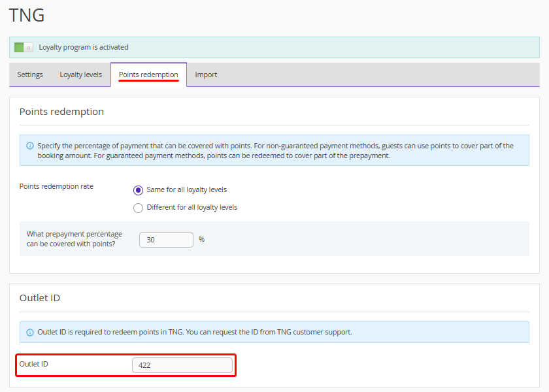
Task: Switch to the Loyalty levels tab
Action: click(81, 74)
